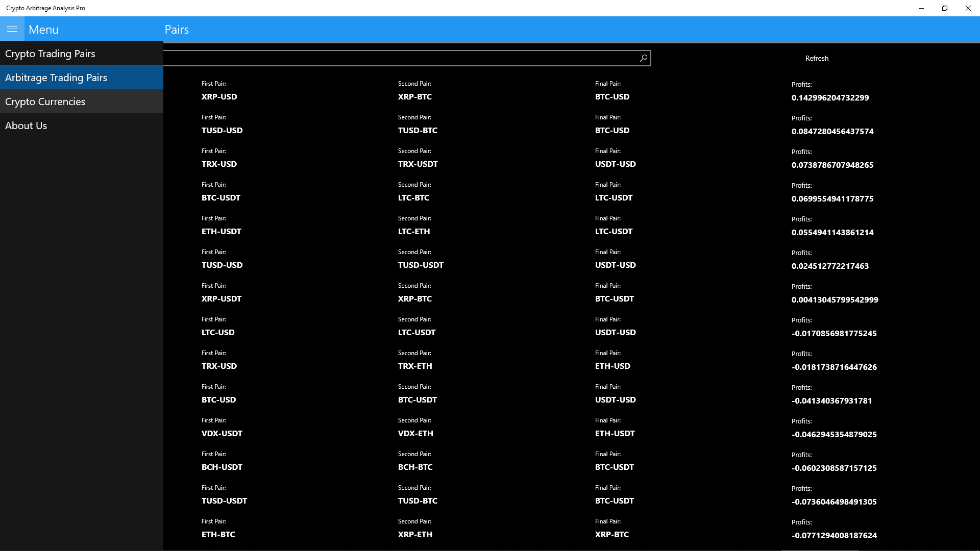Select the VDX-USDT first pair row
The width and height of the screenshot is (980, 551).
point(222,434)
